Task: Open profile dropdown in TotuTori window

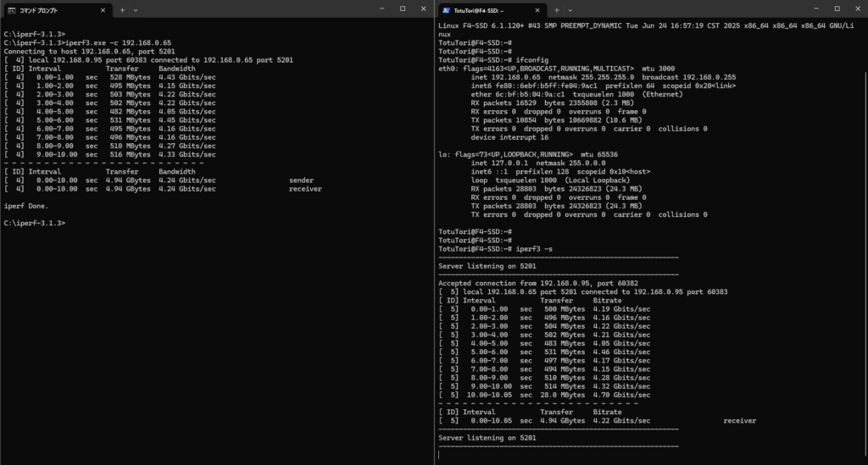Action: click(x=570, y=10)
